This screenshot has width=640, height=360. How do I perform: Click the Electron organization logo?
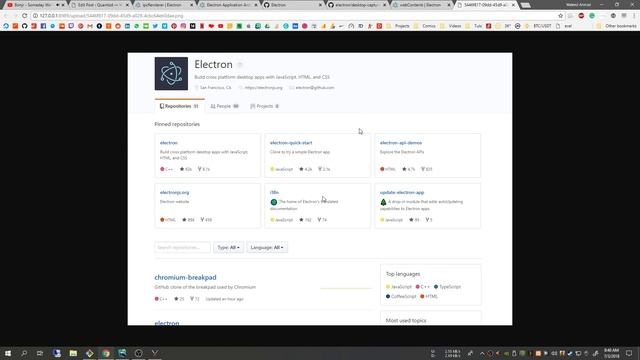pos(171,73)
